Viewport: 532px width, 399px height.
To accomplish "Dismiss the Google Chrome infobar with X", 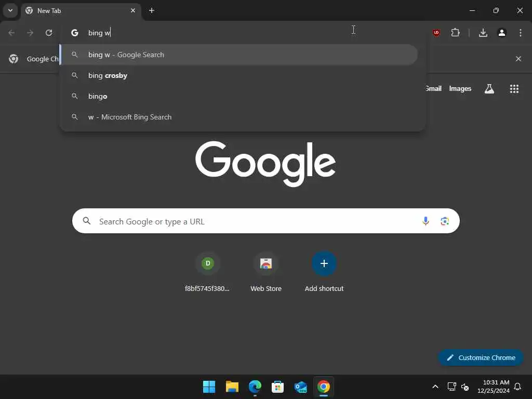I will pos(518,59).
